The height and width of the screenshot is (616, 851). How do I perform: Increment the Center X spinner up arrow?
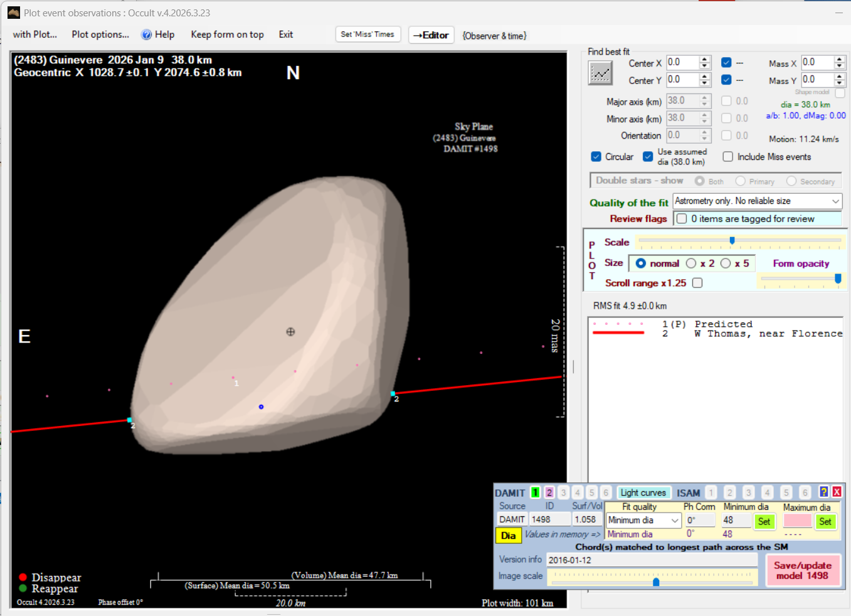click(705, 60)
